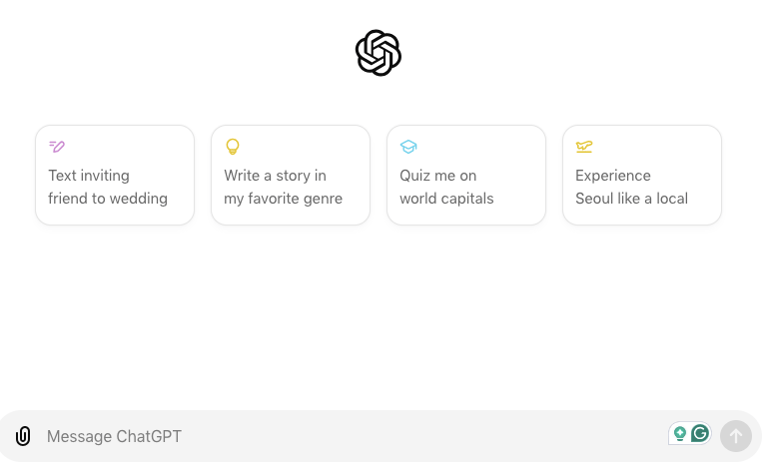This screenshot has height=471, width=768.
Task: Click the 'Seoul like a local' text line
Action: pyautogui.click(x=632, y=198)
